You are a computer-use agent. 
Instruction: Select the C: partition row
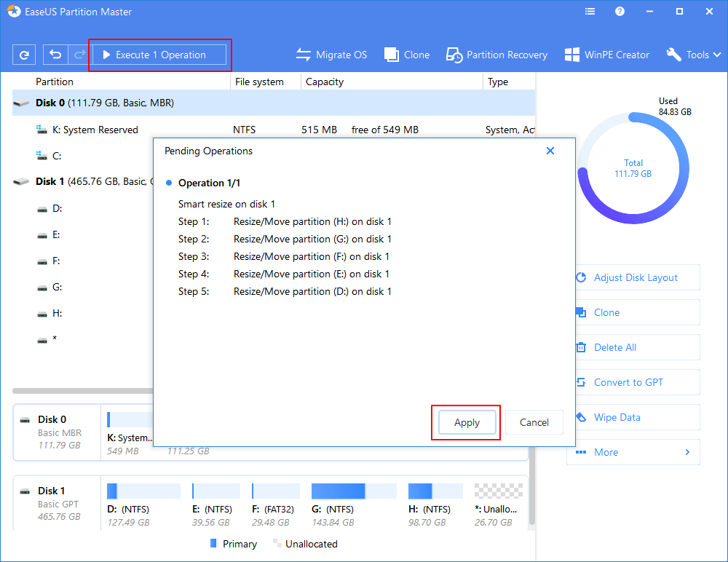pos(83,156)
